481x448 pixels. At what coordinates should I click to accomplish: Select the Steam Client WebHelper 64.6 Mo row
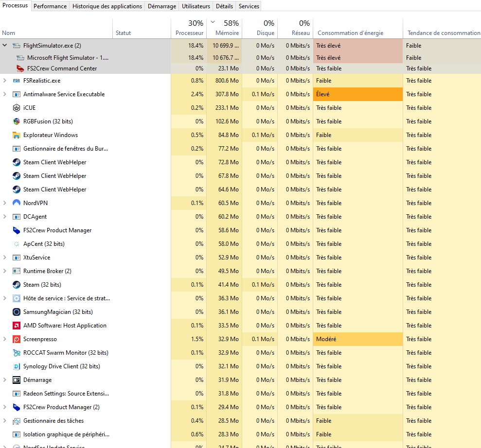pos(240,190)
